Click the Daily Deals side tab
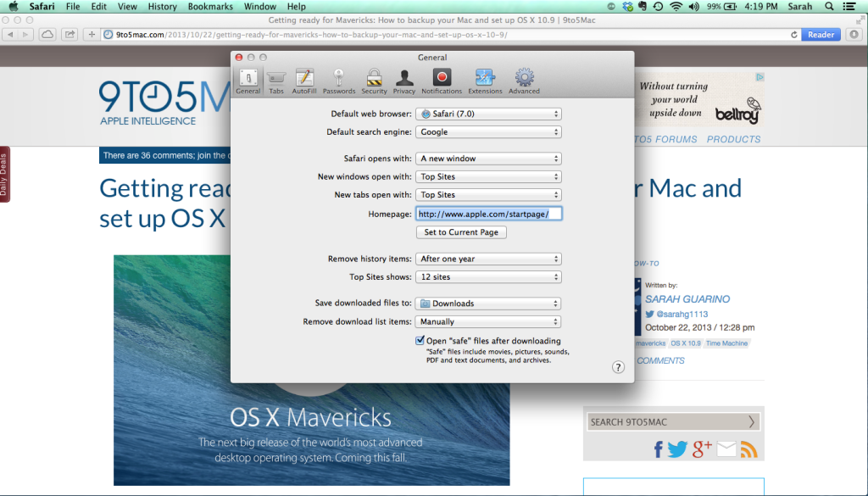 coord(4,175)
